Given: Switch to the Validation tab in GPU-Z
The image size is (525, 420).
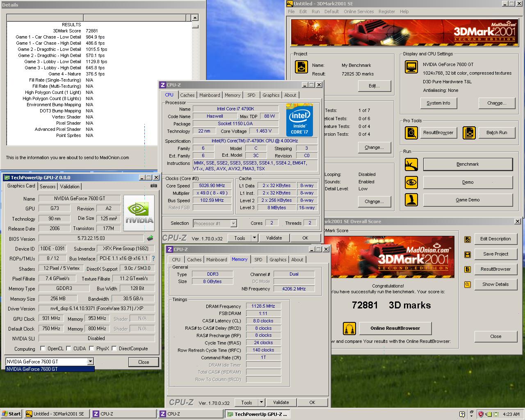Looking at the screenshot, I should point(70,186).
